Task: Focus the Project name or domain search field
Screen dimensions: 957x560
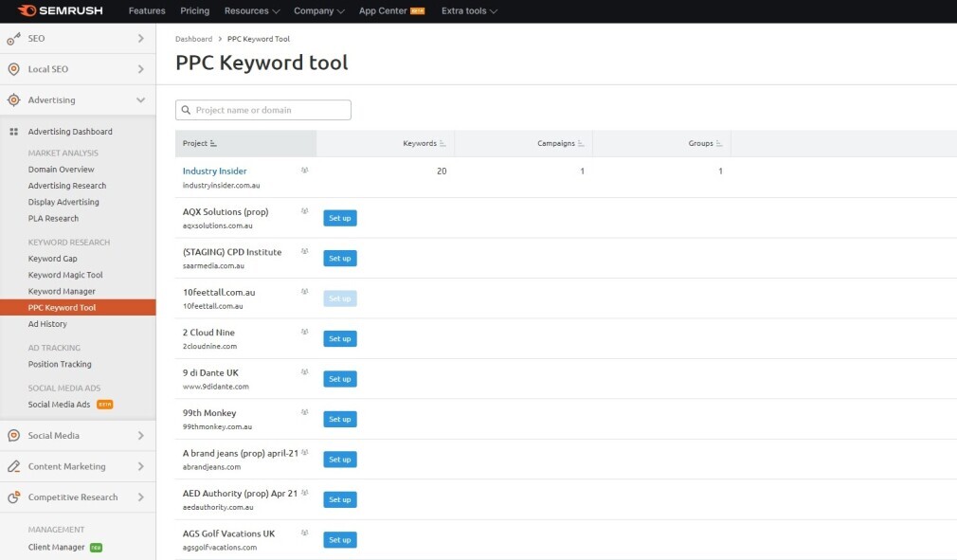Action: pos(263,111)
